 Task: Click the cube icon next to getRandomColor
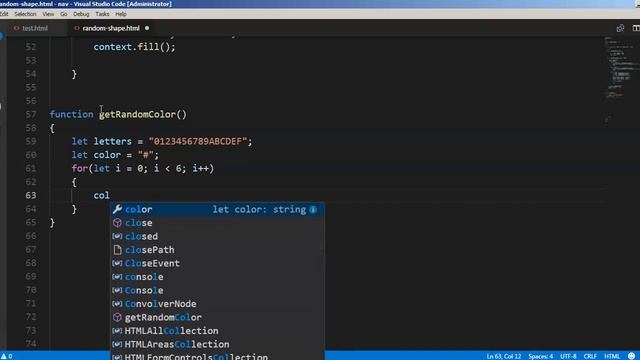pyautogui.click(x=117, y=317)
